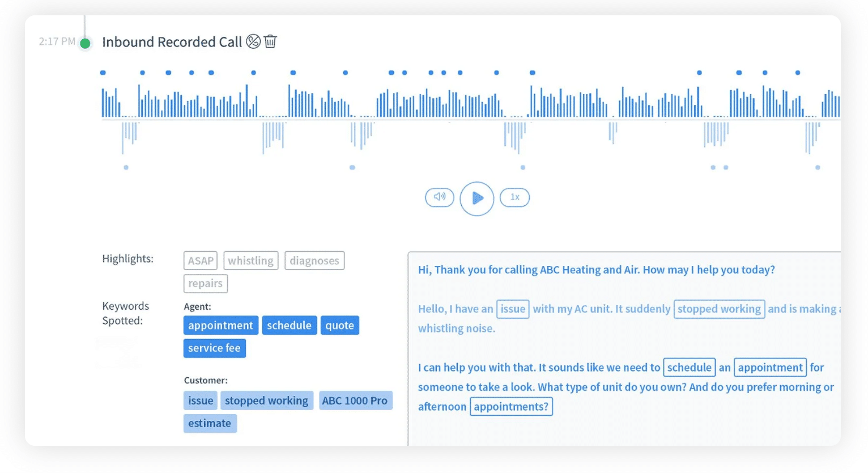Open the volume speaker control
The height and width of the screenshot is (473, 868).
[x=439, y=197]
